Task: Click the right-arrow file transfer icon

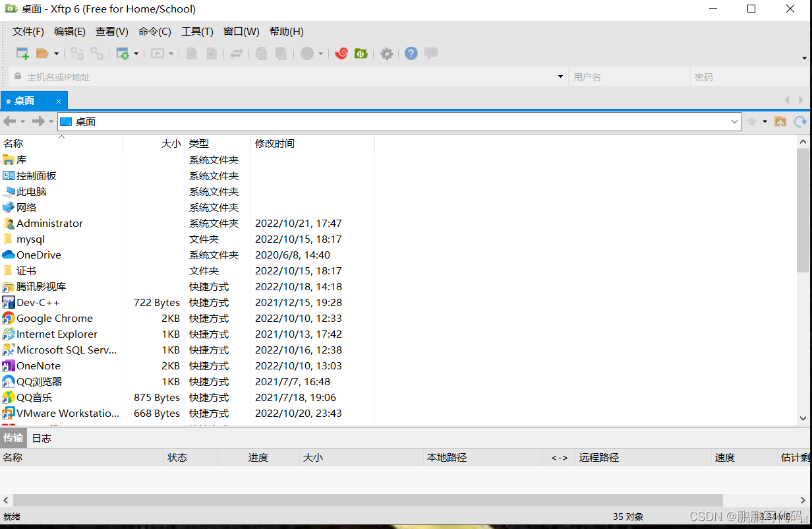Action: pos(212,53)
